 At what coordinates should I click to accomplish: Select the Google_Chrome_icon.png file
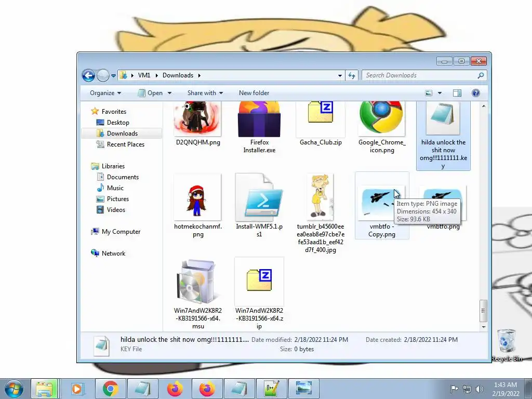point(382,118)
